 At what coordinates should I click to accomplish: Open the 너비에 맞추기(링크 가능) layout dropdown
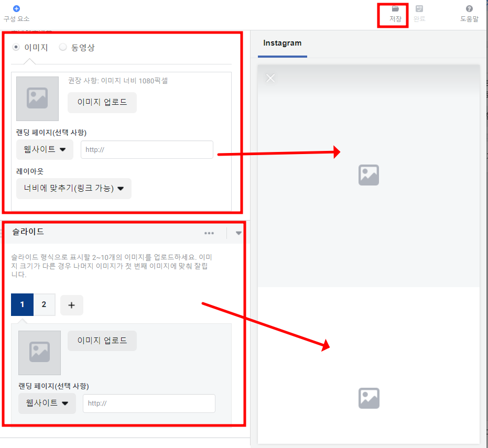[x=74, y=188]
